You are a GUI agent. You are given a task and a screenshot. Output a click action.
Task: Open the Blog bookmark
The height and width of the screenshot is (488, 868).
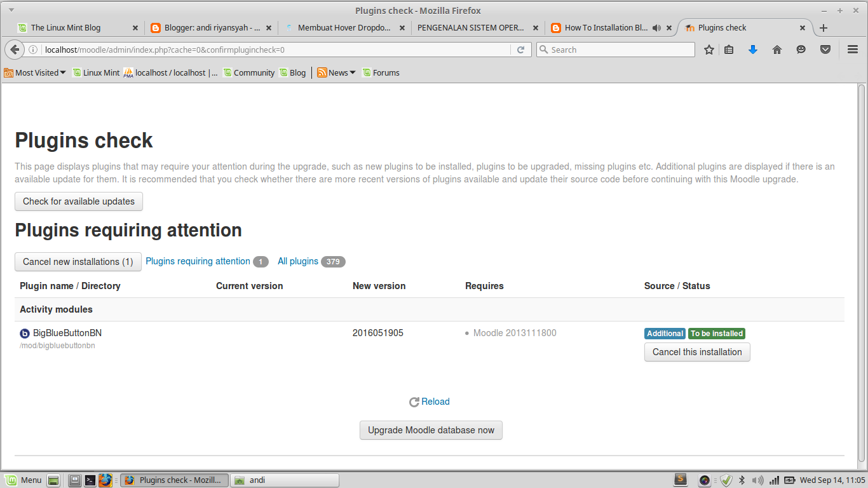click(292, 72)
